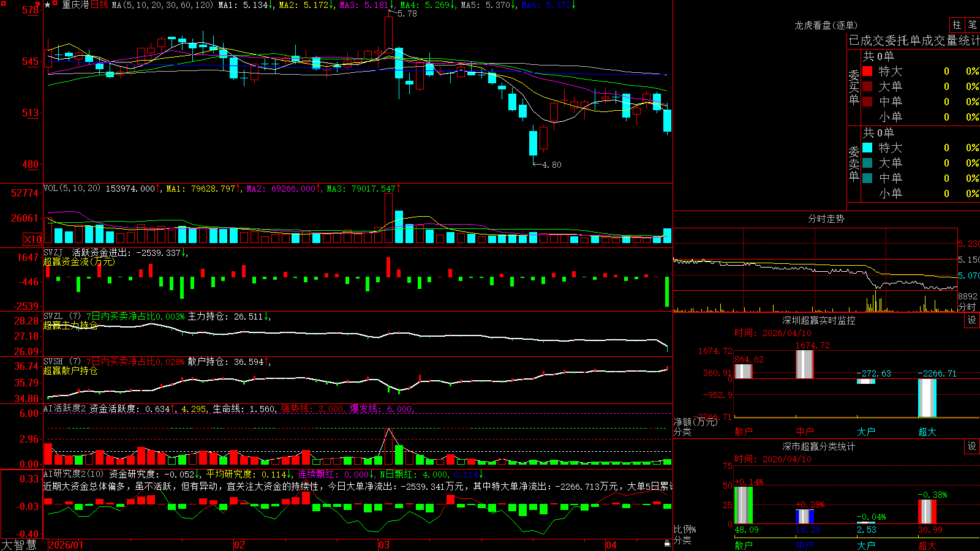
Task: Open 设 settings for 深市超赢分类统计
Action: [x=972, y=446]
